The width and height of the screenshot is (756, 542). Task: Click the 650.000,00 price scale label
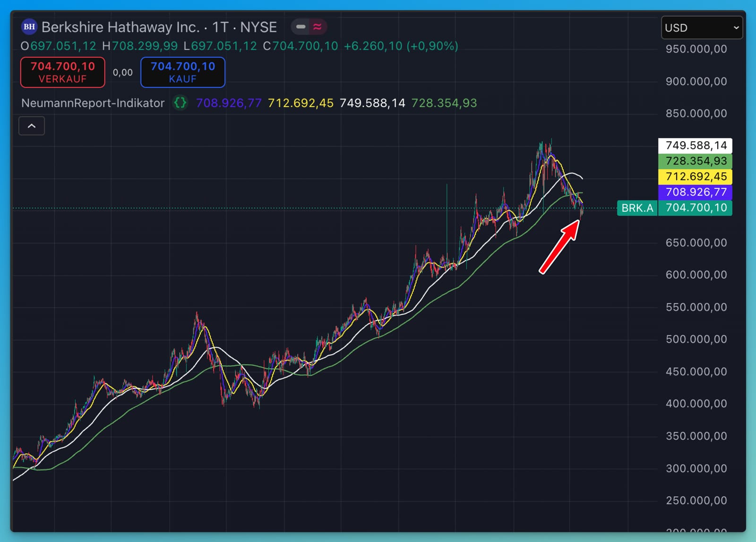click(x=696, y=243)
